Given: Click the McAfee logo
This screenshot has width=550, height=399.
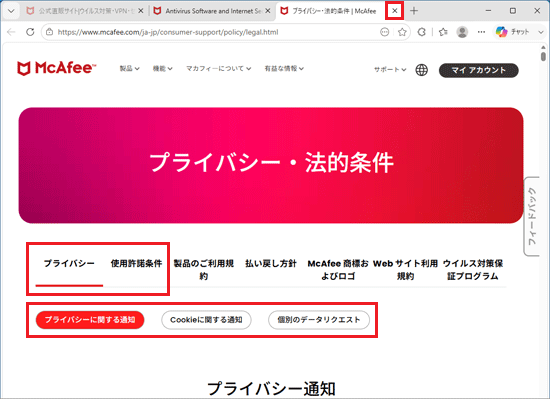Looking at the screenshot, I should click(56, 68).
